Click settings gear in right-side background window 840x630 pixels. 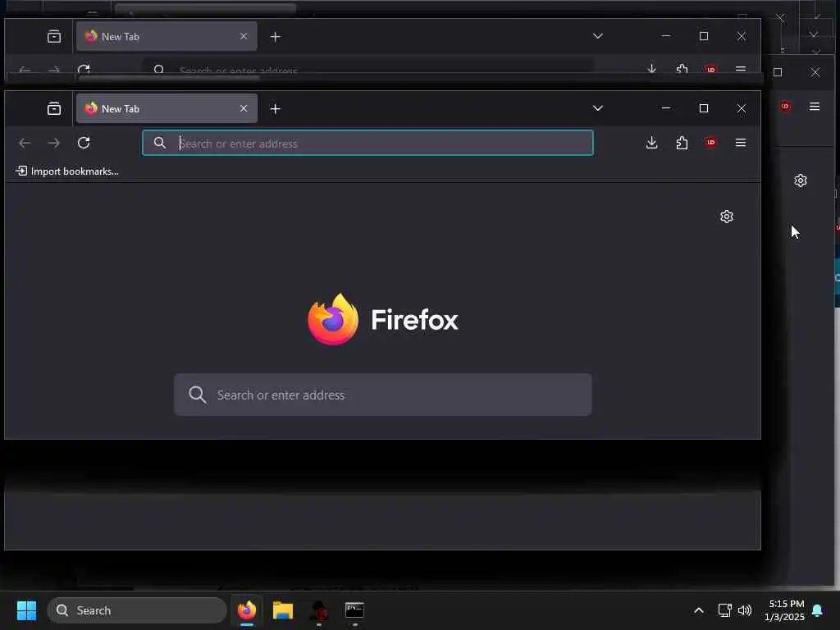click(x=801, y=180)
